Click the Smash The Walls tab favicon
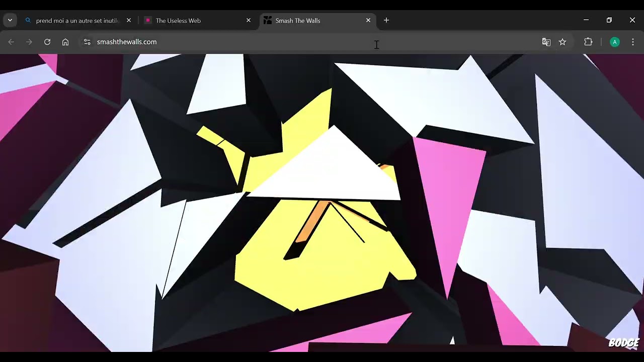 click(x=268, y=21)
